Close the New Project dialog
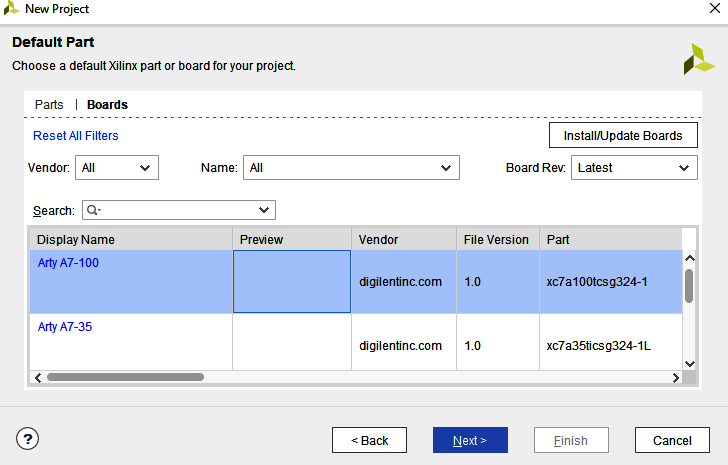This screenshot has width=728, height=465. [715, 8]
